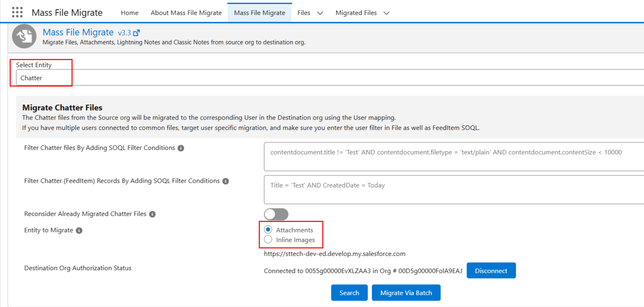Open the external link icon beside v3.3

pos(136,33)
